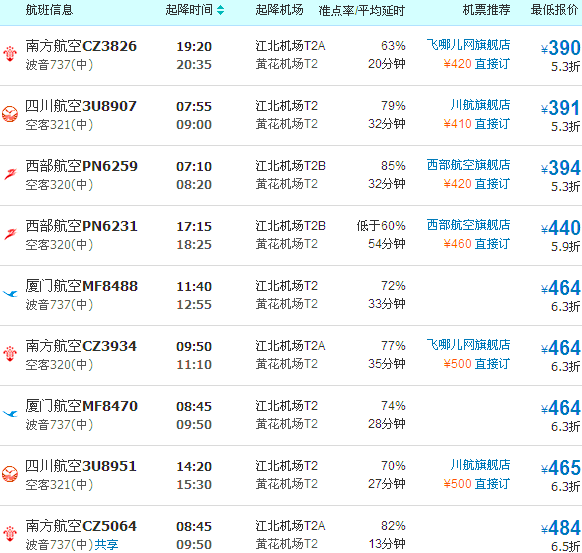The image size is (582, 553).
Task: Click 波音737(中) under MF8488
Action: point(59,304)
